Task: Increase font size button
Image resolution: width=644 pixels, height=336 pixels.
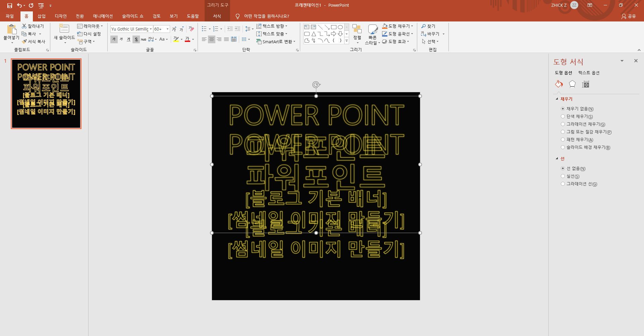Action: click(x=174, y=29)
